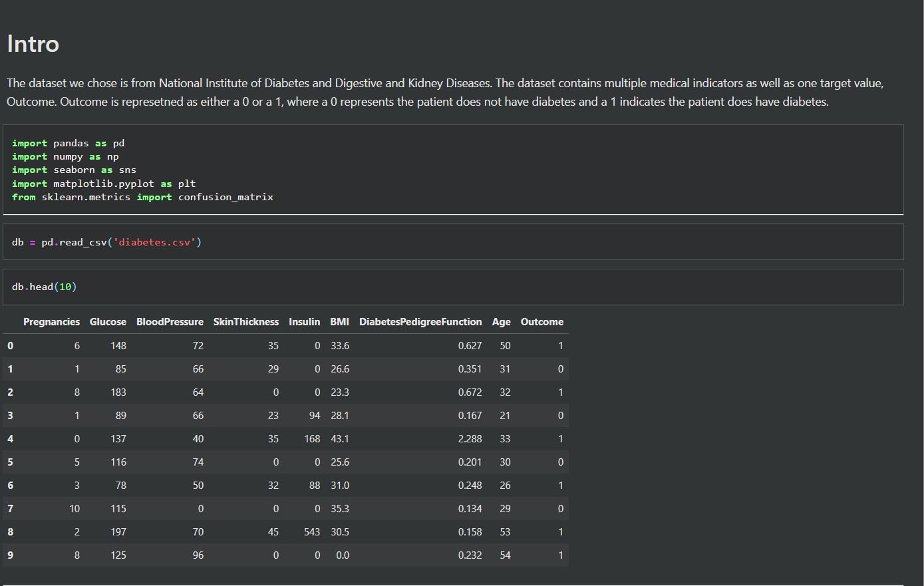Click the DiabetesPedigreeFunction column header
The width and height of the screenshot is (924, 586).
click(x=420, y=322)
